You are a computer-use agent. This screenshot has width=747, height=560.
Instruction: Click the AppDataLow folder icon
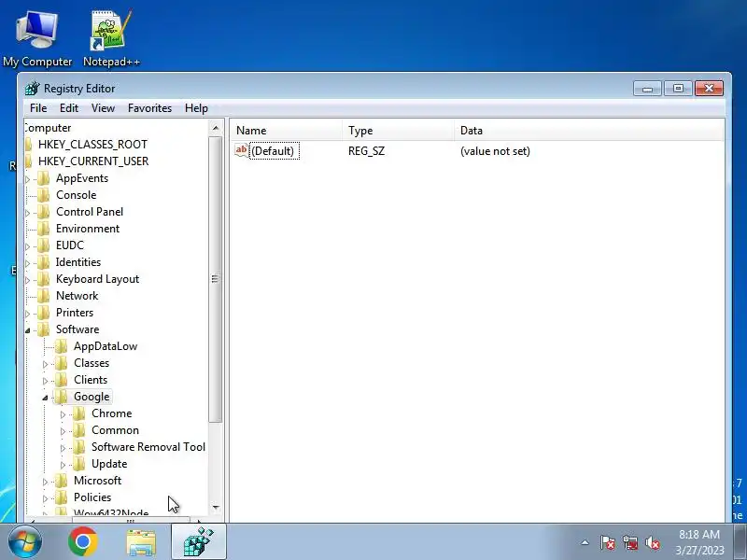[61, 346]
